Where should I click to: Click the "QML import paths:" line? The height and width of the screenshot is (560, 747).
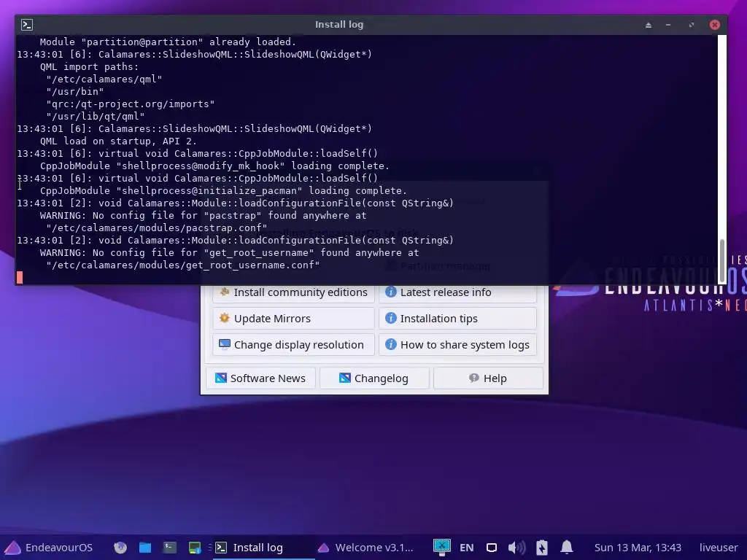click(x=89, y=67)
